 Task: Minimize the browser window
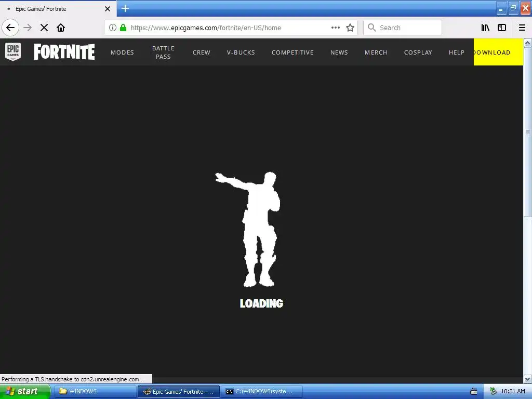pos(501,8)
